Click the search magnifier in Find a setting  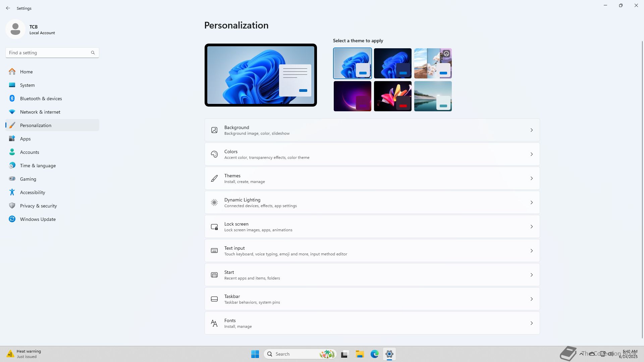click(93, 53)
